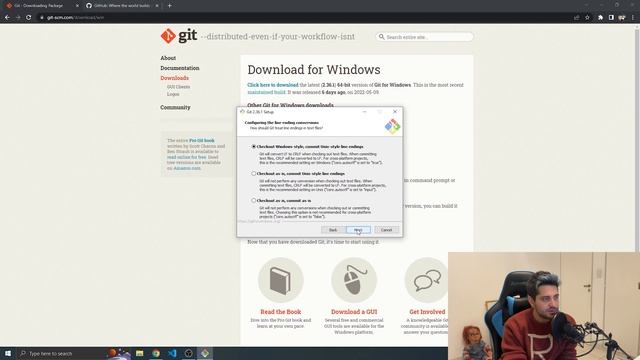Open 'read online for free' link
Viewport: 640px width, 360px height.
click(x=187, y=157)
